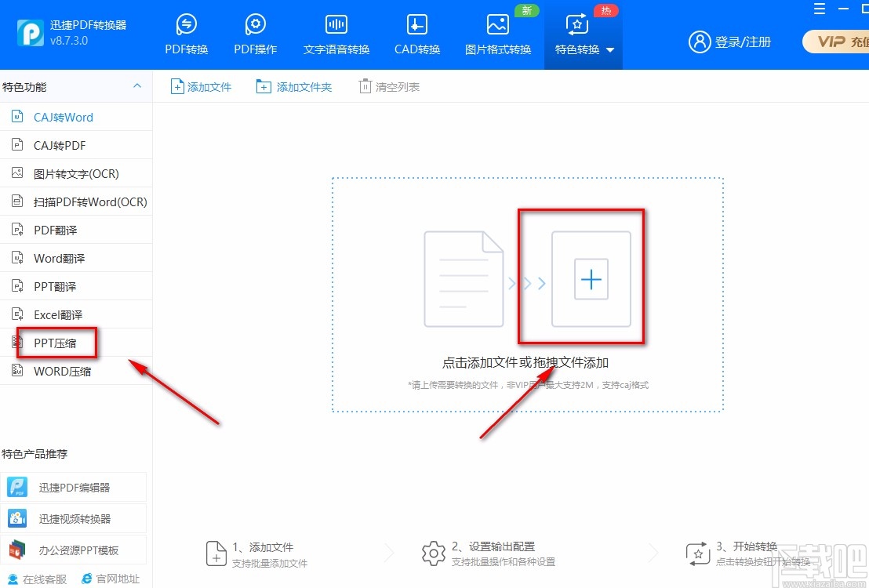Select the PPT压缩 sidebar option
The width and height of the screenshot is (869, 588).
pyautogui.click(x=55, y=343)
